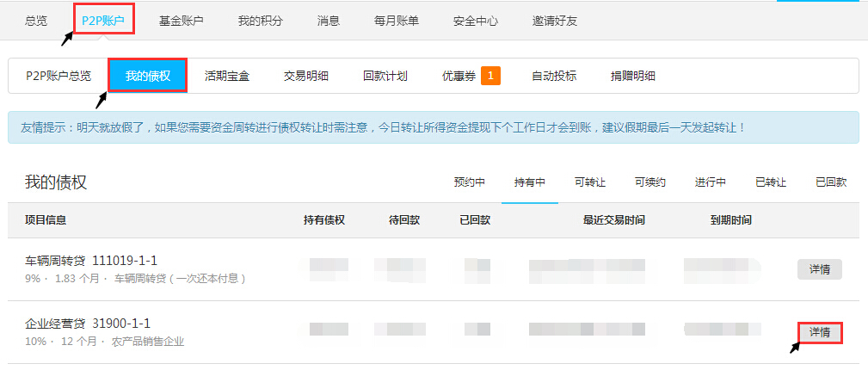Click 企业经营贷 31900-1-1 project name
This screenshot has height=370, width=868.
(88, 324)
